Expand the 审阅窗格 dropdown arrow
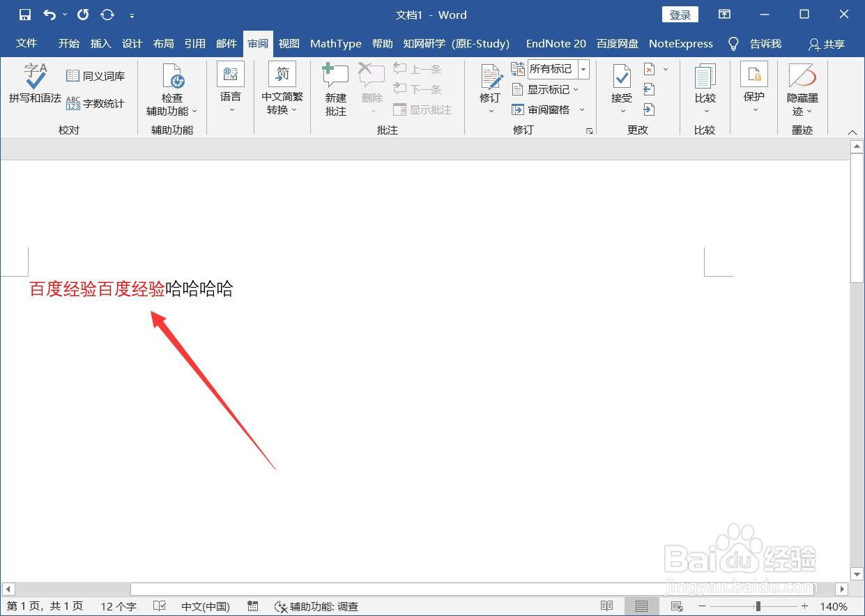 click(582, 110)
